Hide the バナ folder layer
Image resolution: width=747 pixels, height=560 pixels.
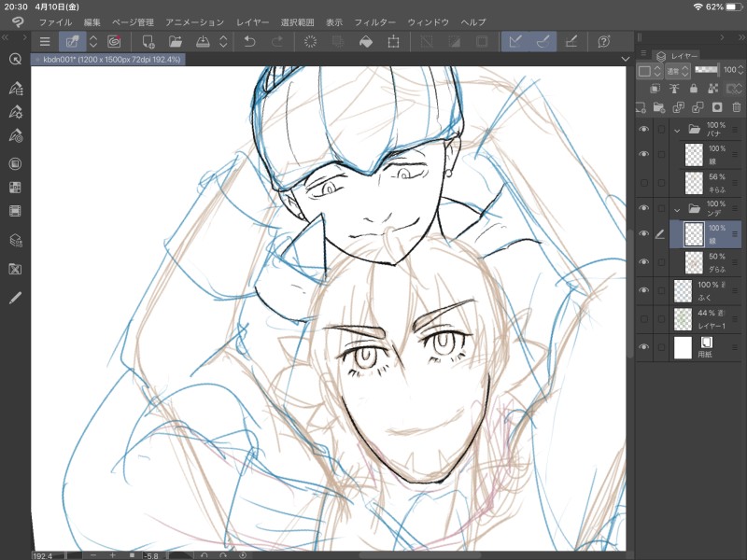[x=644, y=129]
